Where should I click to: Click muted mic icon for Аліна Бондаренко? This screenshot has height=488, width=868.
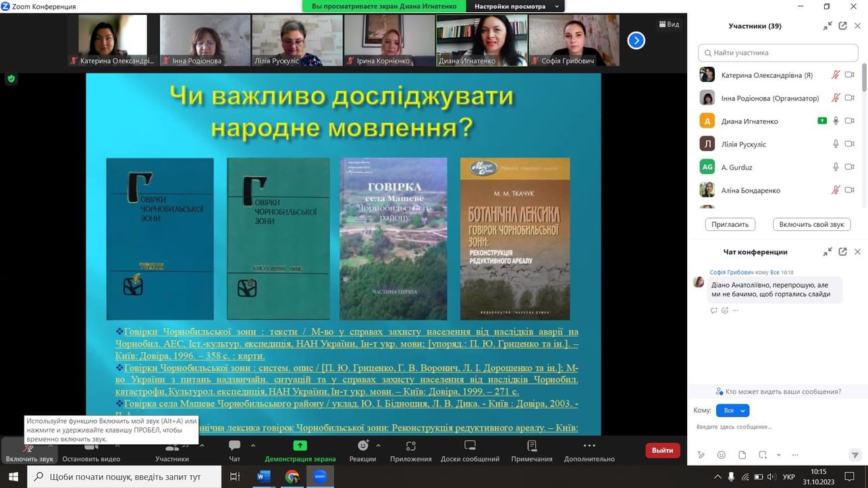[836, 190]
